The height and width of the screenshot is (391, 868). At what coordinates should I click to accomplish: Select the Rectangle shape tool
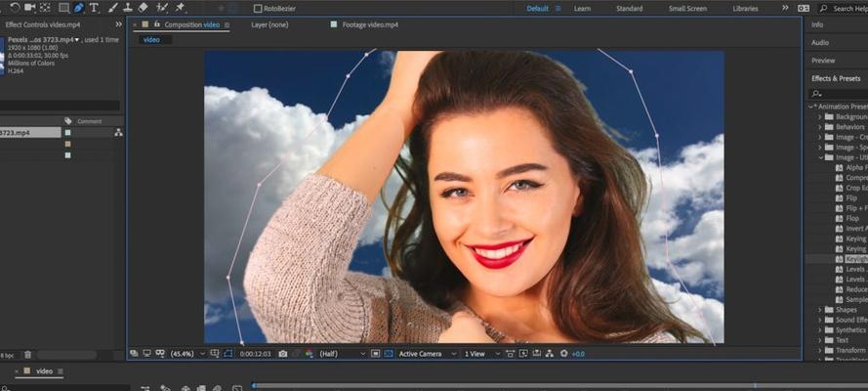click(x=63, y=8)
